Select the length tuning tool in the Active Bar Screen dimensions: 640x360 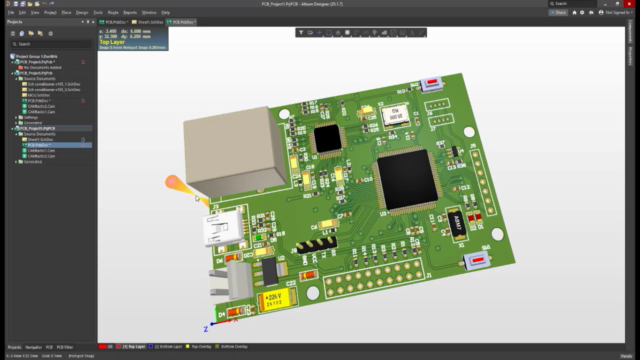pyautogui.click(x=366, y=33)
